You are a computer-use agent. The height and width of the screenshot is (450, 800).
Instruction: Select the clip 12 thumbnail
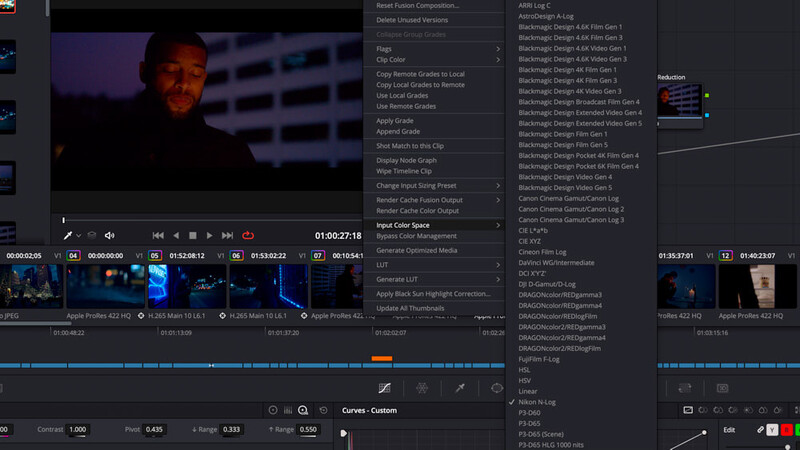[758, 286]
